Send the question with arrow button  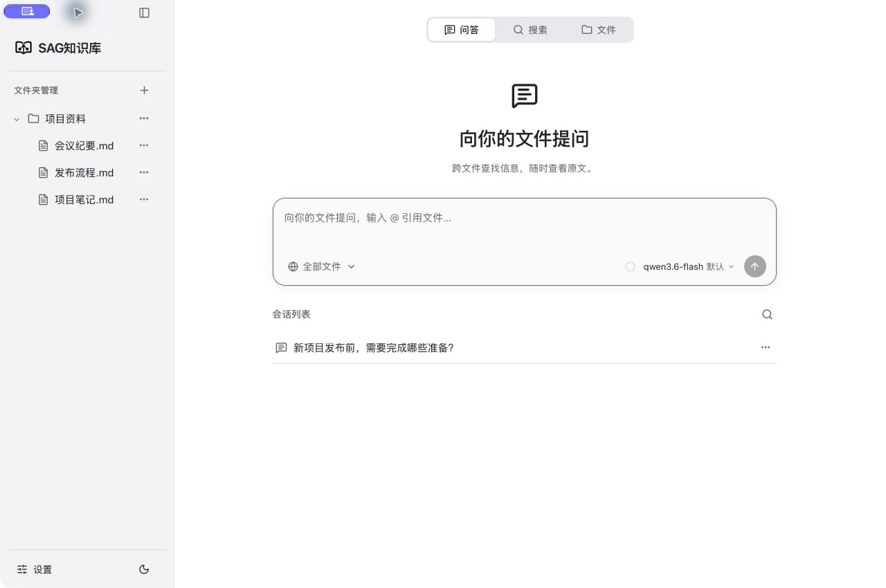click(x=755, y=266)
